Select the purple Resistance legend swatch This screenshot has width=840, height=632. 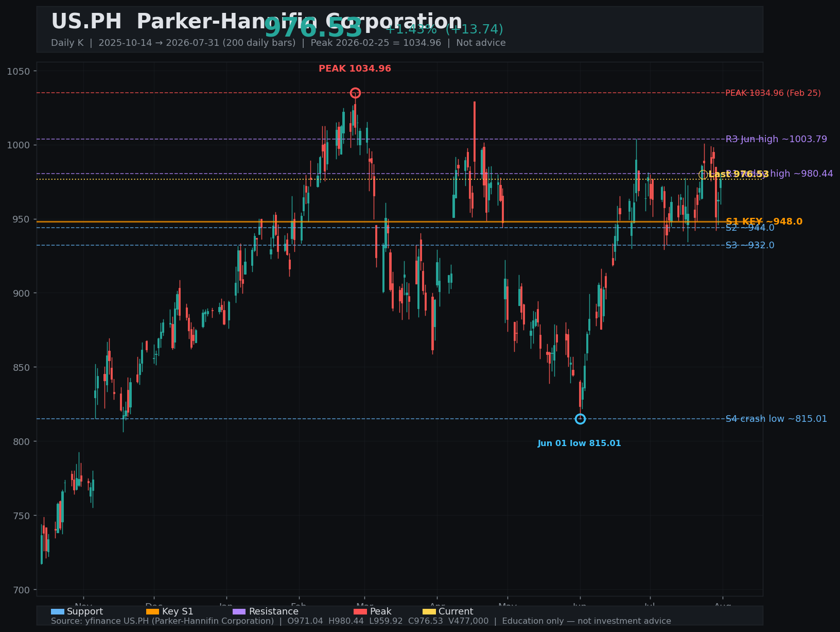tap(239, 611)
